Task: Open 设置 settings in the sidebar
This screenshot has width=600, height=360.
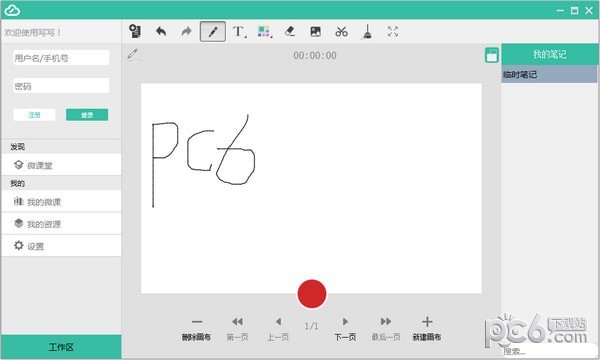Action: [61, 246]
